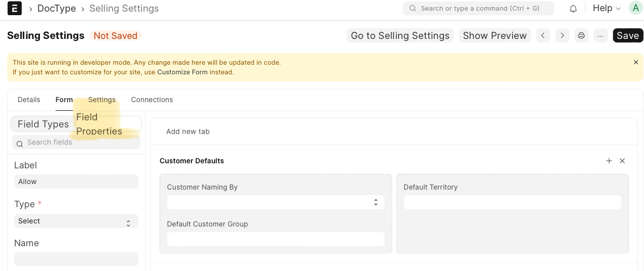Open the Customer Naming By dropdown
Screen dimensions: 644x271
tap(275, 202)
